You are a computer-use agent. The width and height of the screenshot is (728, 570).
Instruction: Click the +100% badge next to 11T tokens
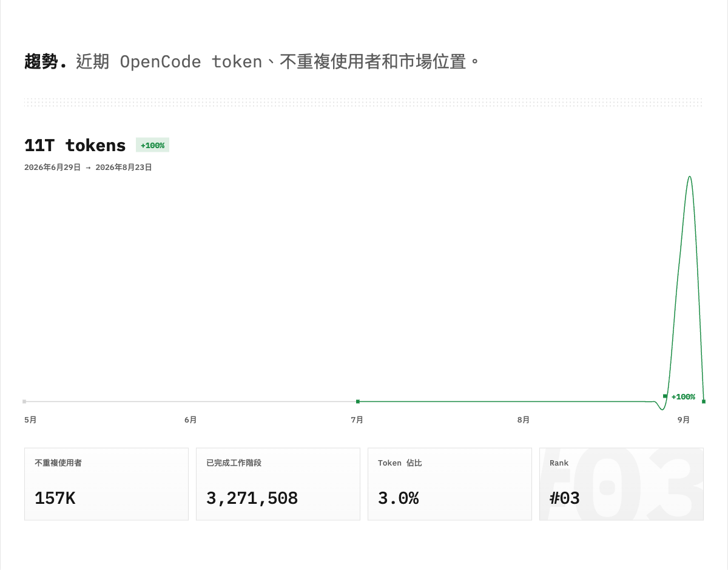(x=152, y=146)
